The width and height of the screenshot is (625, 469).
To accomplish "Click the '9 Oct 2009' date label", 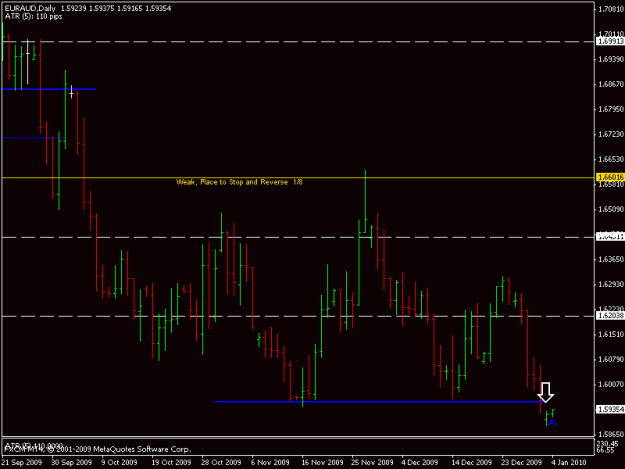I will pos(119,462).
